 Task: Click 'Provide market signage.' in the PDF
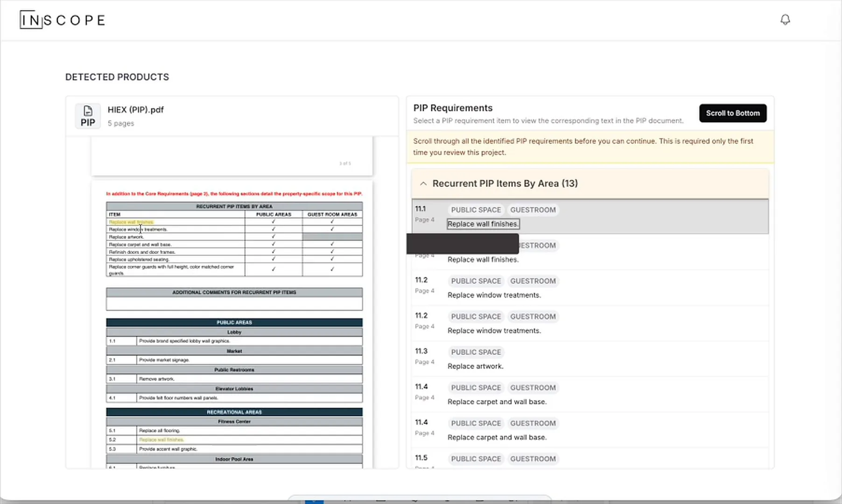click(x=164, y=360)
